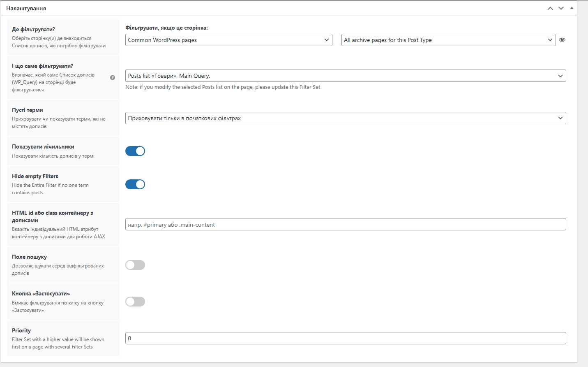Open the Common WordPress pages dropdown
588x367 pixels.
pos(228,40)
